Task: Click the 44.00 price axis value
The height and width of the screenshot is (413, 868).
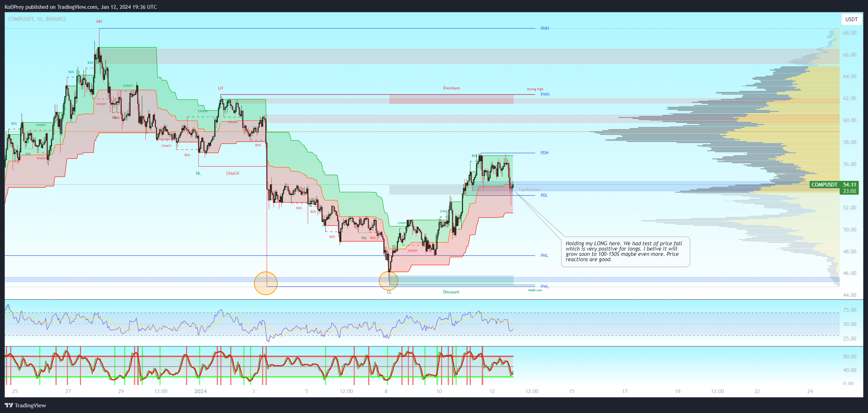Action: [x=850, y=295]
